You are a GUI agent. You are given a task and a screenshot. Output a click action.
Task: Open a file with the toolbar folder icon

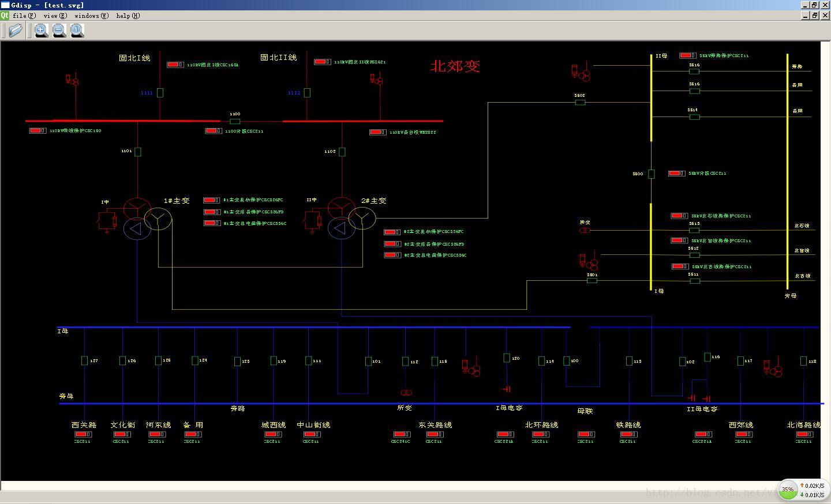click(16, 31)
